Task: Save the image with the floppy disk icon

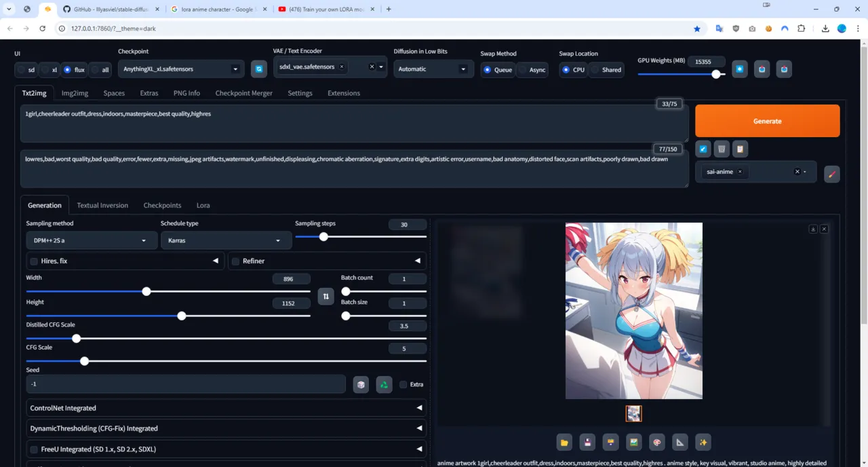Action: tap(587, 443)
